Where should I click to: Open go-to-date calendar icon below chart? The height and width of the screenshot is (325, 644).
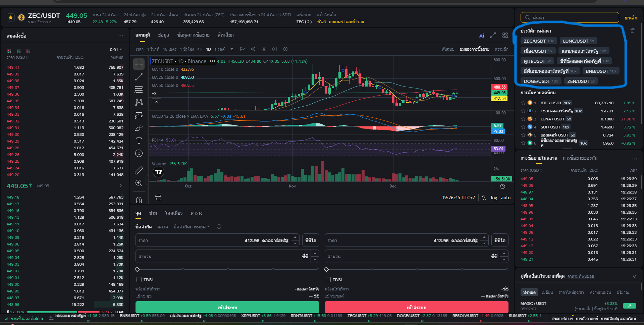pyautogui.click(x=158, y=197)
